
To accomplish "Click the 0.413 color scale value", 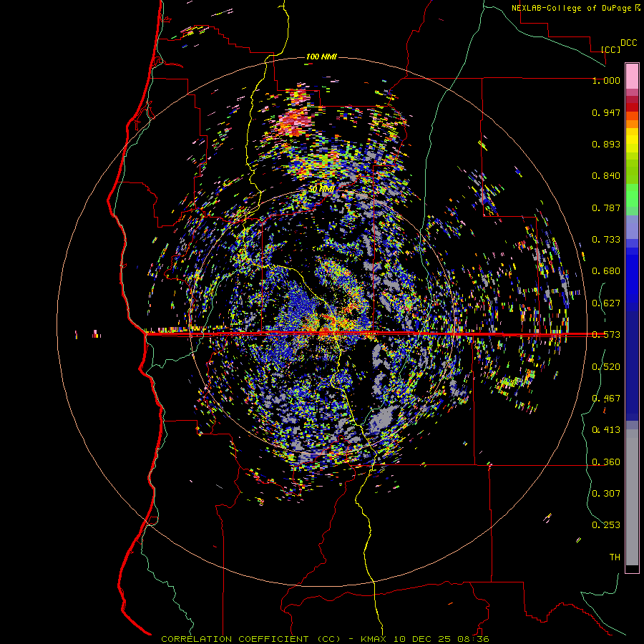I will click(606, 430).
